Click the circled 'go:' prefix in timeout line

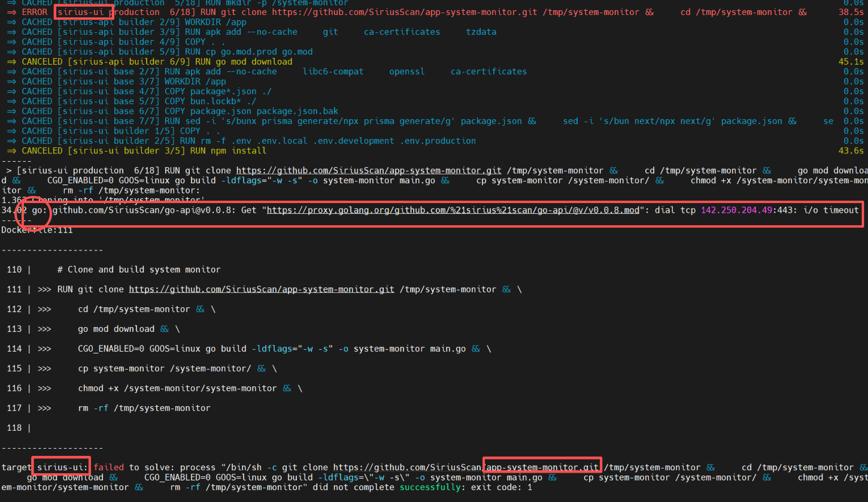(x=39, y=210)
